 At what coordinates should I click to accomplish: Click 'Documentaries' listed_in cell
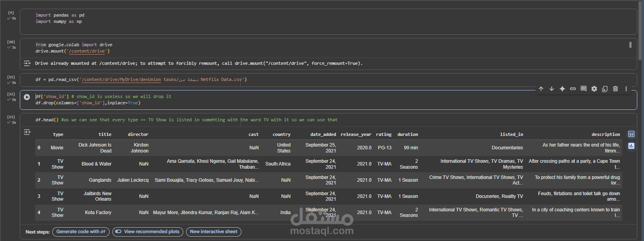tap(507, 148)
